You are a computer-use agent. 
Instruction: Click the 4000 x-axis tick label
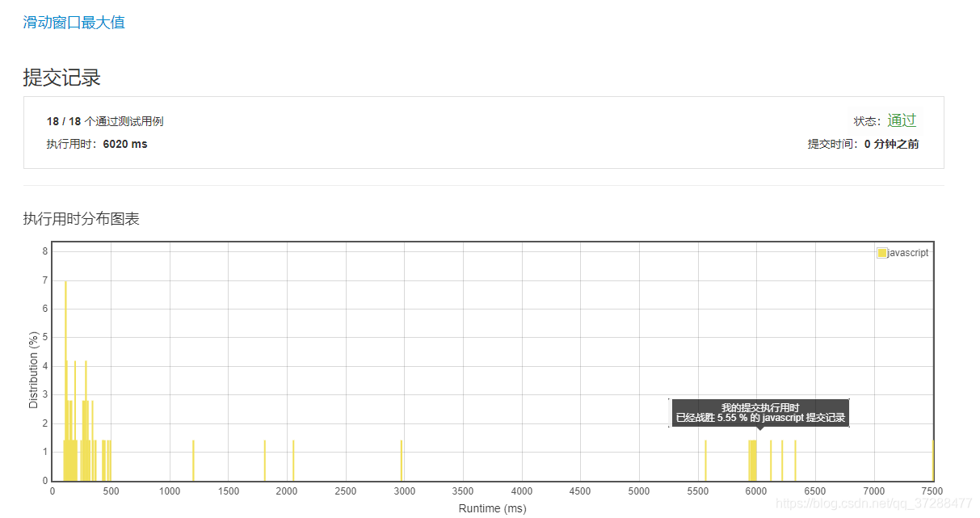tap(522, 491)
